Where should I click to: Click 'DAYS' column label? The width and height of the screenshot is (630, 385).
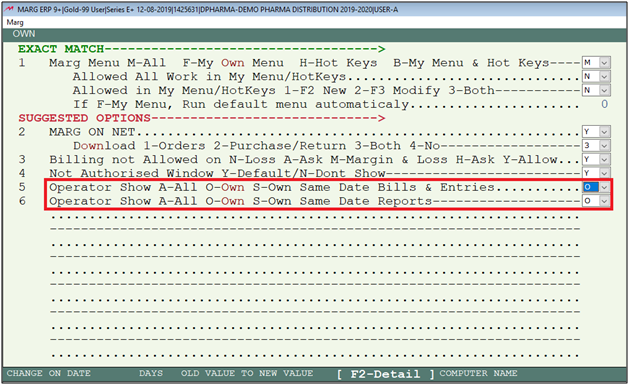coord(151,373)
